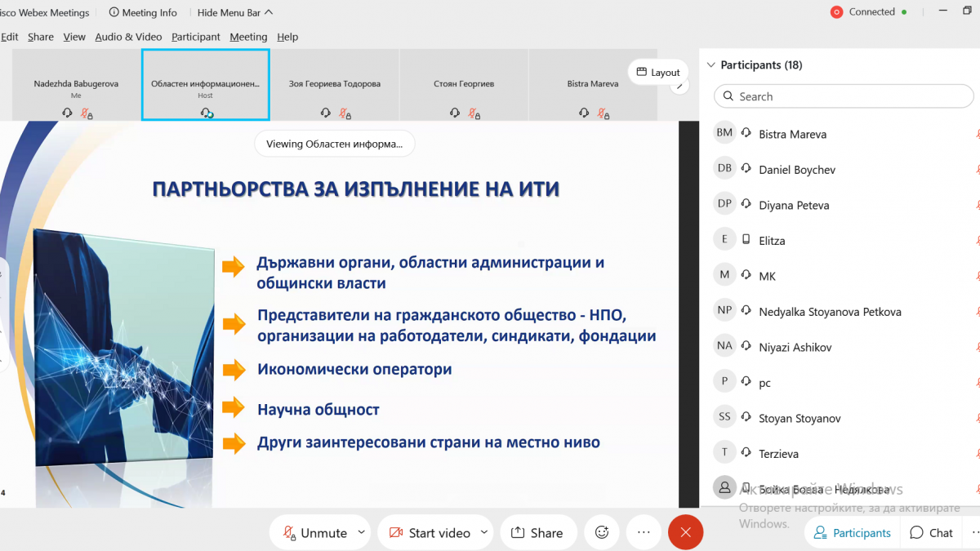Image resolution: width=980 pixels, height=551 pixels.
Task: Click muted microphone icon on Bistra Mareva thumbnail
Action: (603, 113)
